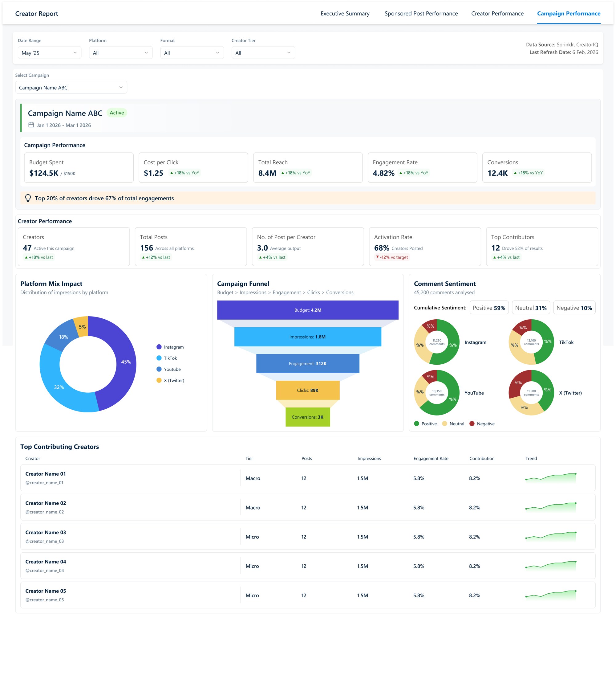The image size is (616, 700).
Task: Click the X (Twitter) yellow legend dot
Action: pos(159,380)
